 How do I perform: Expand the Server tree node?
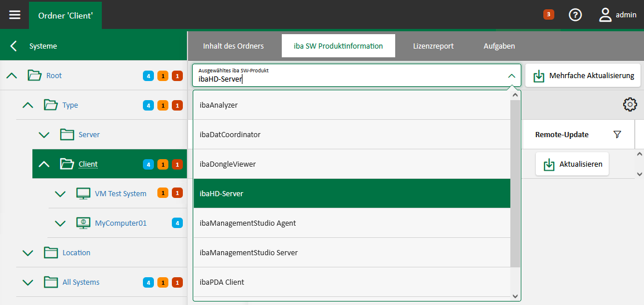[44, 135]
